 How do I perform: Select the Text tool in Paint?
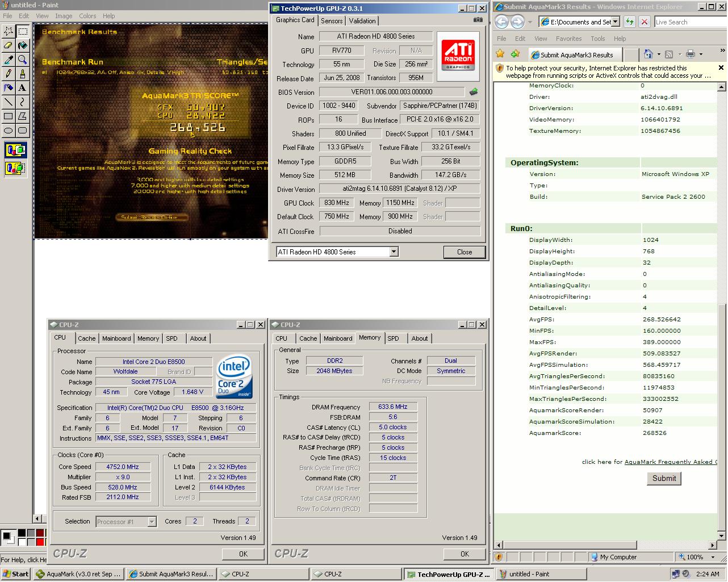click(x=23, y=88)
